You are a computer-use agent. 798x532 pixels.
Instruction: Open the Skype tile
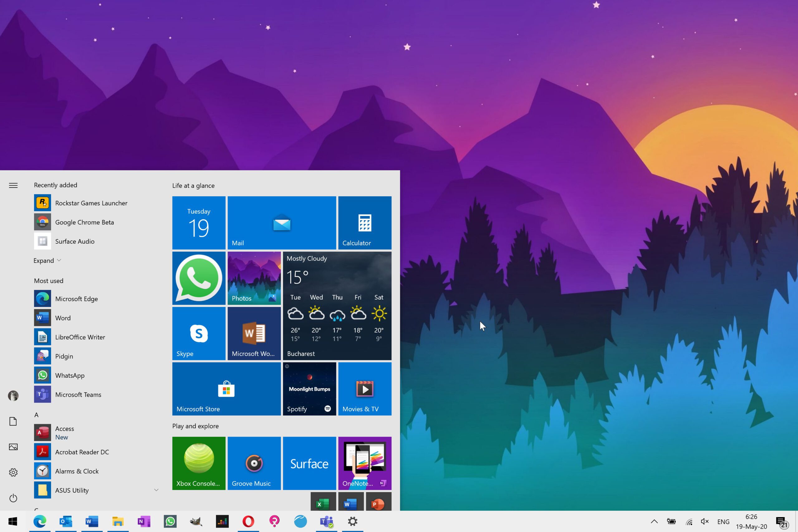(x=199, y=333)
